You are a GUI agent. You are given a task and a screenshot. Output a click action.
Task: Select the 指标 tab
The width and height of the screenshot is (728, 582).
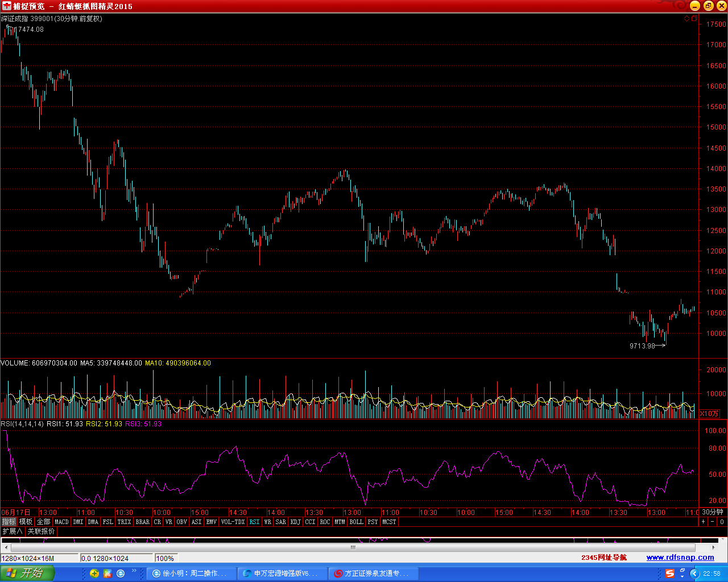click(9, 522)
